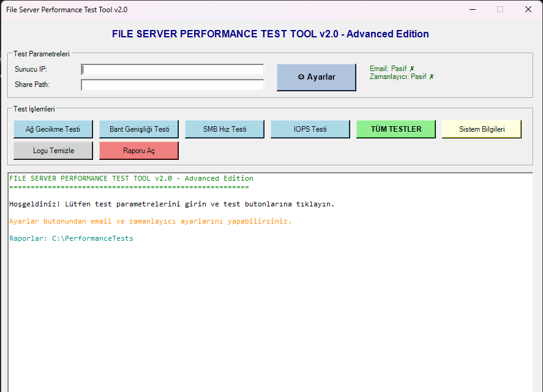Click the ✗ mark next to Email: Pasif
The image size is (543, 392).
pyautogui.click(x=411, y=69)
